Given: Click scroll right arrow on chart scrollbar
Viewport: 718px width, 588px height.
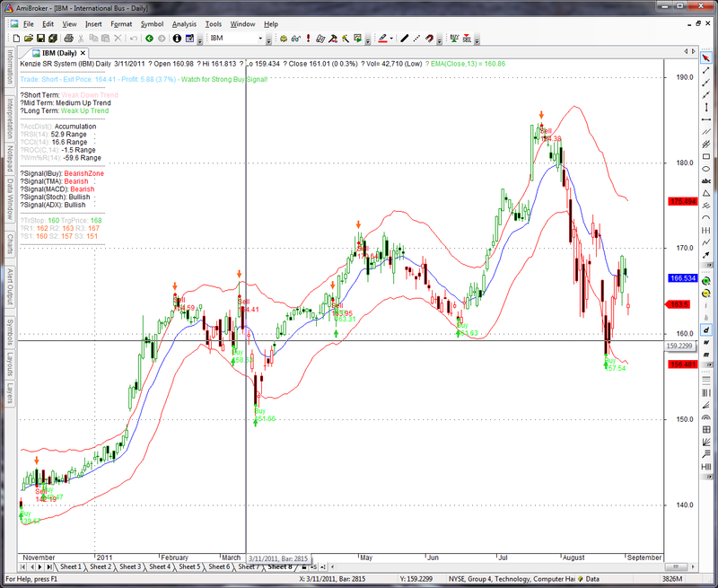Looking at the screenshot, I should coord(694,567).
